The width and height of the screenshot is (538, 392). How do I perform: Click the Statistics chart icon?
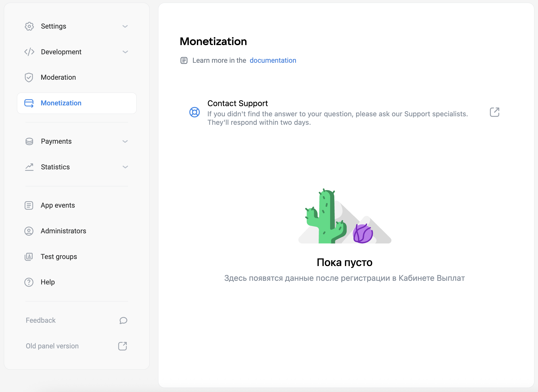point(29,167)
